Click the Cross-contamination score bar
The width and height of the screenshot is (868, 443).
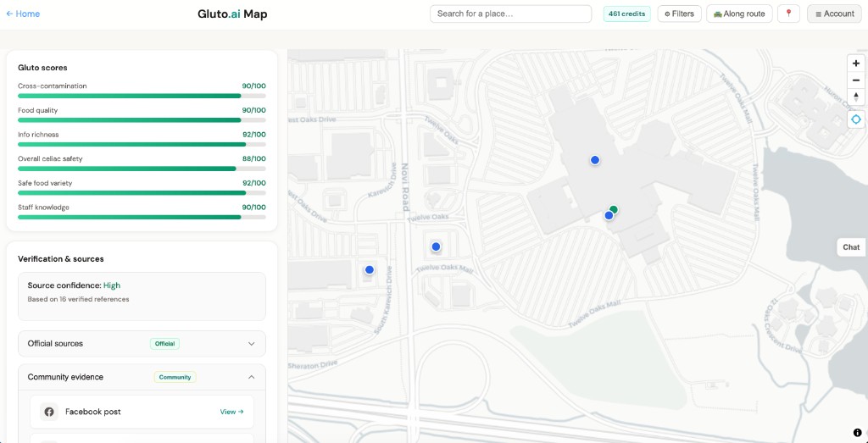[142, 96]
